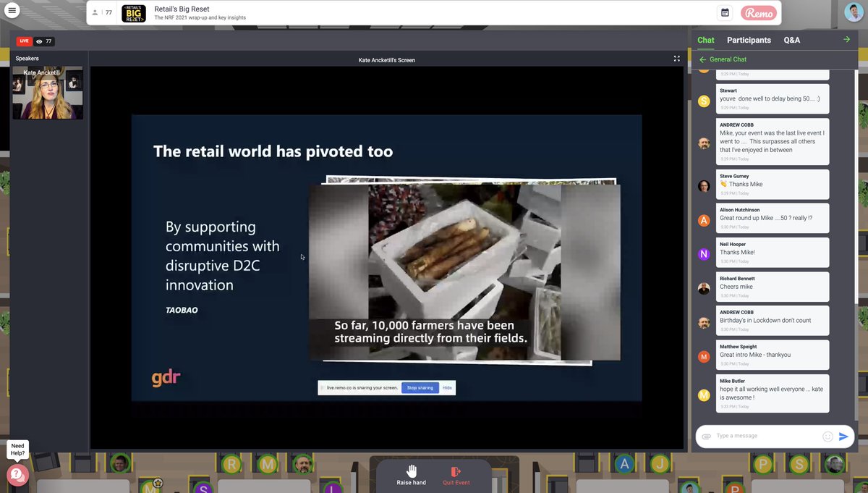The height and width of the screenshot is (493, 868).
Task: Click the yellow P attendee avatar on floor
Action: [x=764, y=464]
